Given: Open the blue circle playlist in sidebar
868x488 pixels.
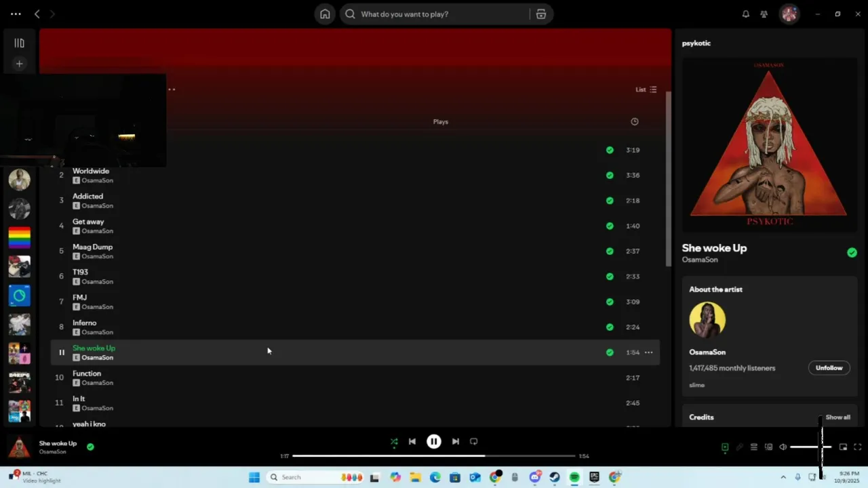Looking at the screenshot, I should pos(19,296).
